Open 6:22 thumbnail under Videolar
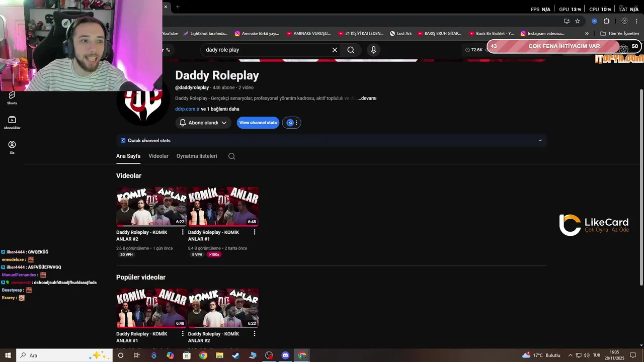 [x=151, y=207]
